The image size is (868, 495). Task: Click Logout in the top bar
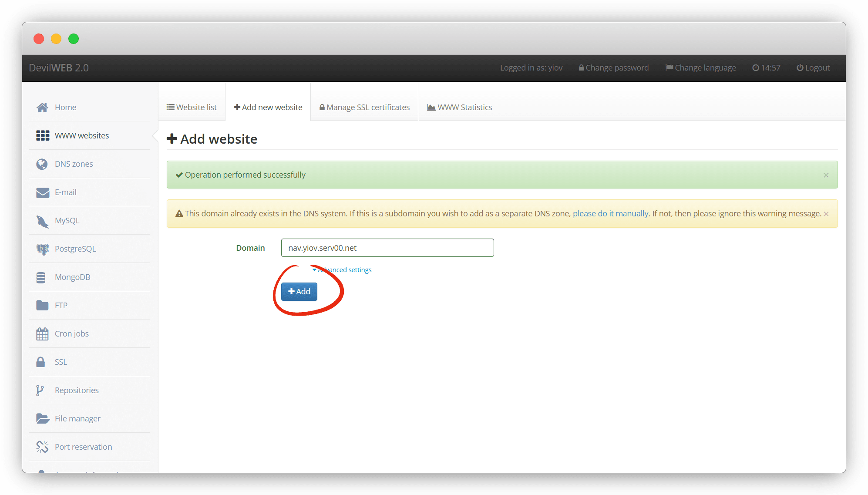tap(813, 68)
